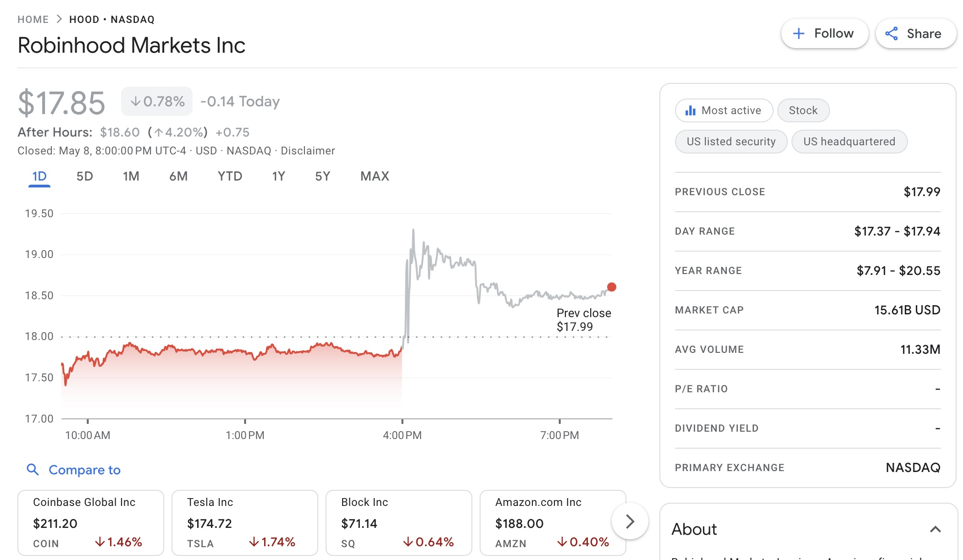Click the YEAR RANGE $7.91 - $20.55 value
Screen dimensions: 963x560
[898, 270]
